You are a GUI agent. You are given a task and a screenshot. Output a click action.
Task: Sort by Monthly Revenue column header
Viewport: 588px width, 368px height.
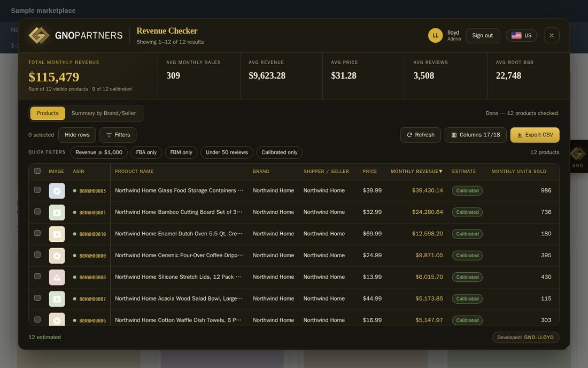(416, 172)
